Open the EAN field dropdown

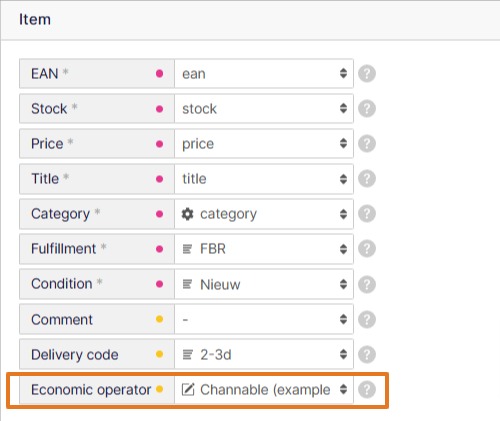(x=264, y=74)
